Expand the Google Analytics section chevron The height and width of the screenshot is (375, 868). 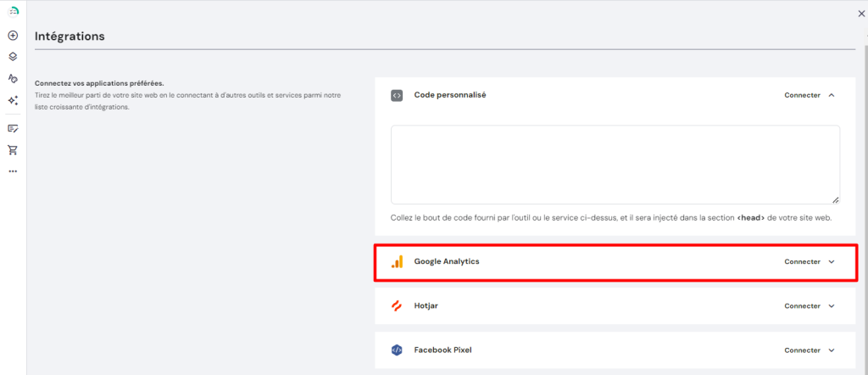832,261
